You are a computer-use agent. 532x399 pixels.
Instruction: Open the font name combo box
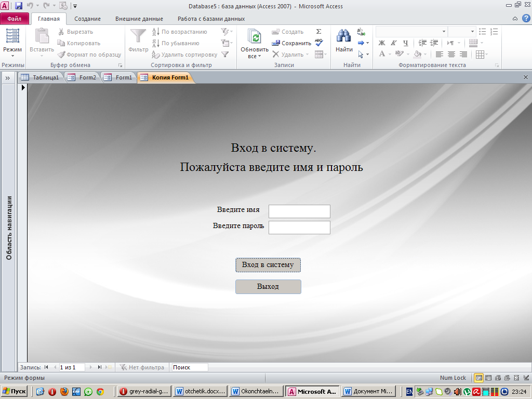(411, 32)
